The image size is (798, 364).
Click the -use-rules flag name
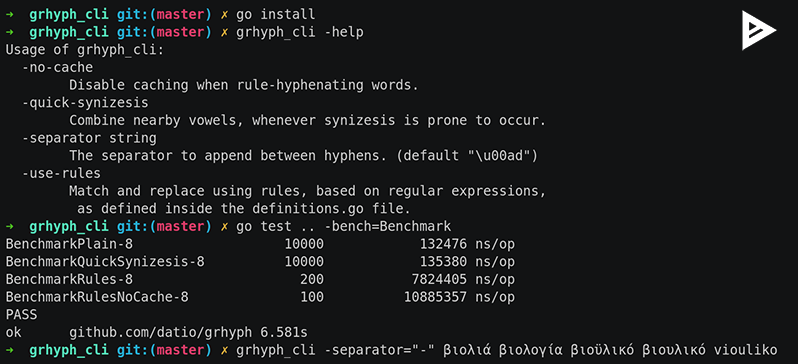click(x=62, y=173)
